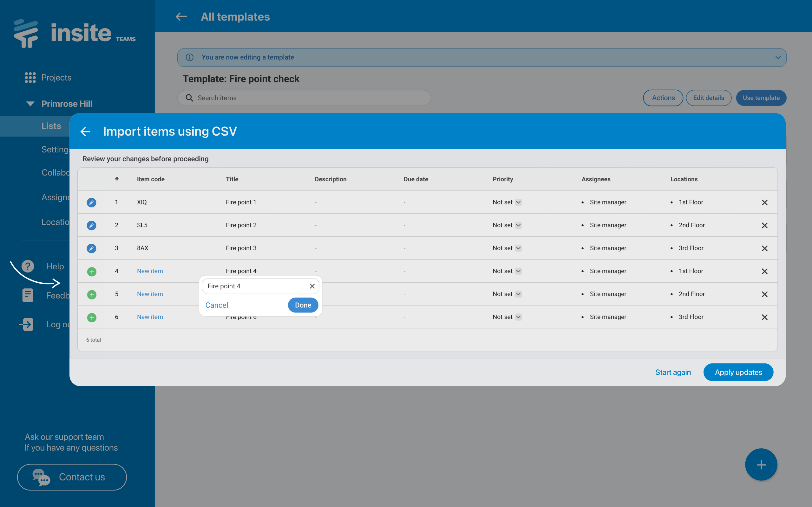Collapse the Primrose Hill project tree

(30, 104)
